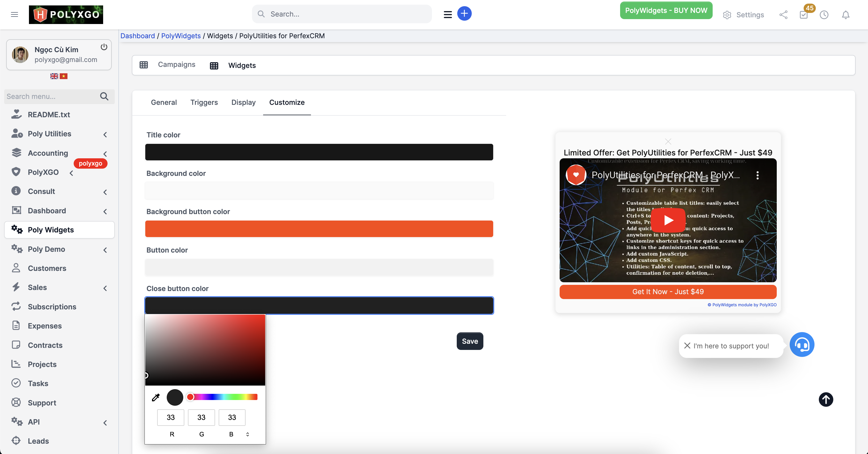
Task: Open the YouTube video three-dot options
Action: 757,175
